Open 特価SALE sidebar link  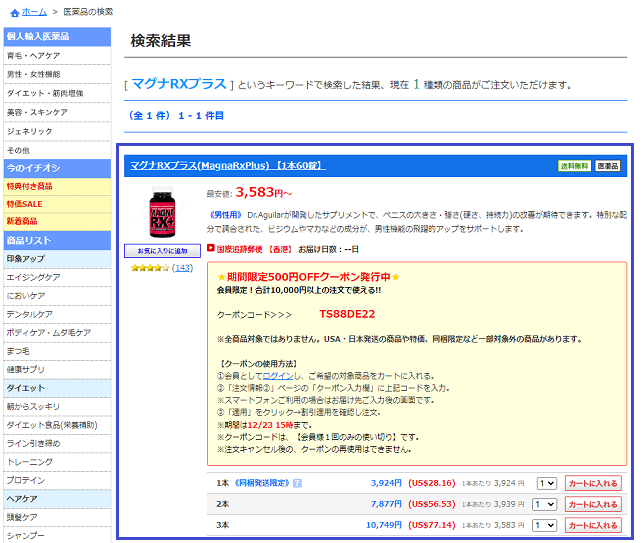57,204
